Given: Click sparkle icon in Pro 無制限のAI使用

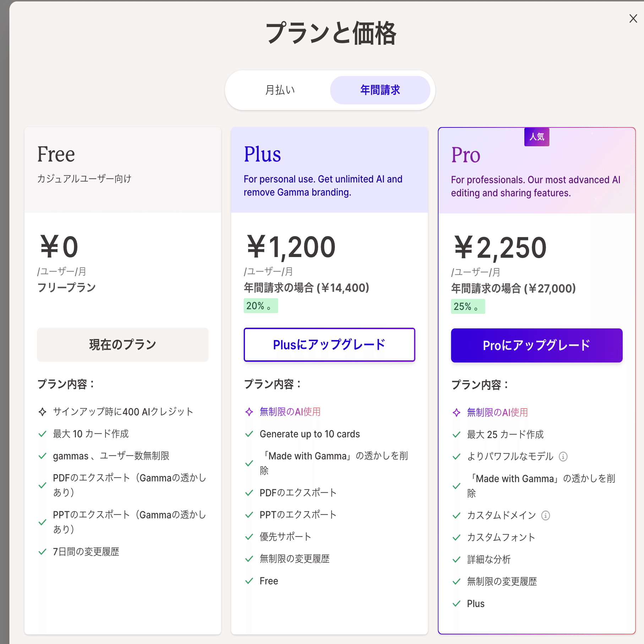Looking at the screenshot, I should pos(457,413).
